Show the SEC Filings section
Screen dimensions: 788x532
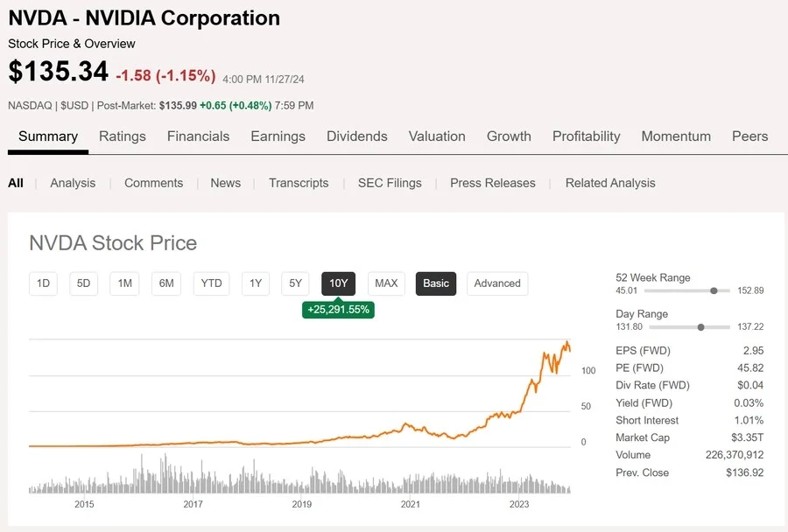390,183
